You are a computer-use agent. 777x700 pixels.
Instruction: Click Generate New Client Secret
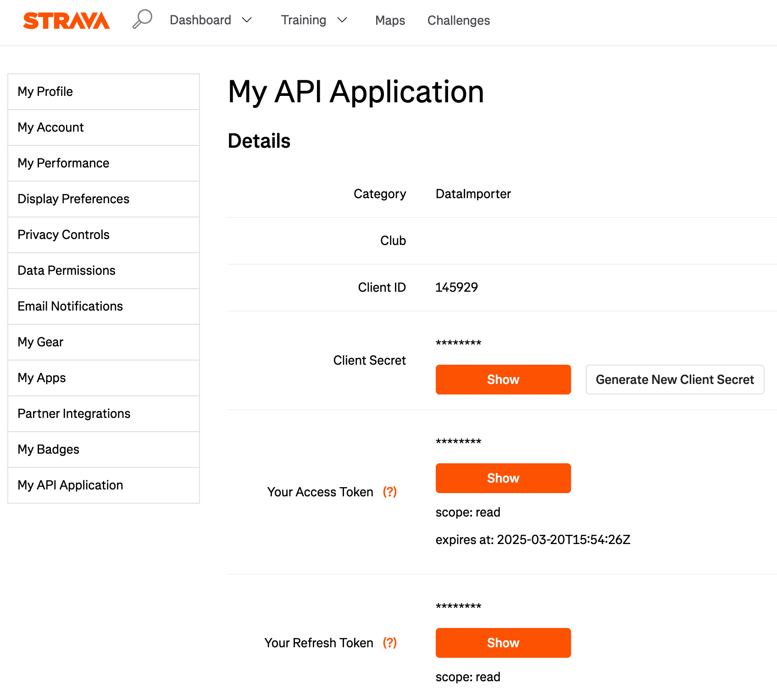point(675,379)
